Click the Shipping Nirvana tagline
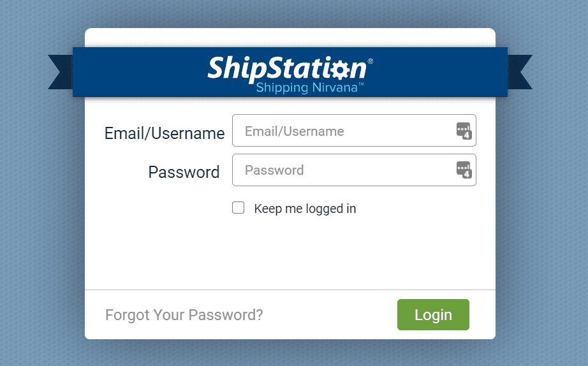Image resolution: width=588 pixels, height=366 pixels. pyautogui.click(x=306, y=87)
